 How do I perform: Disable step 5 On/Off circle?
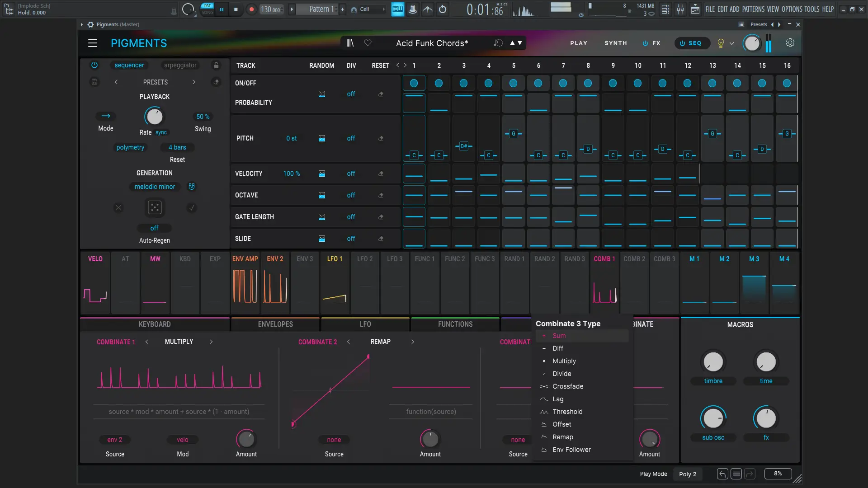513,83
